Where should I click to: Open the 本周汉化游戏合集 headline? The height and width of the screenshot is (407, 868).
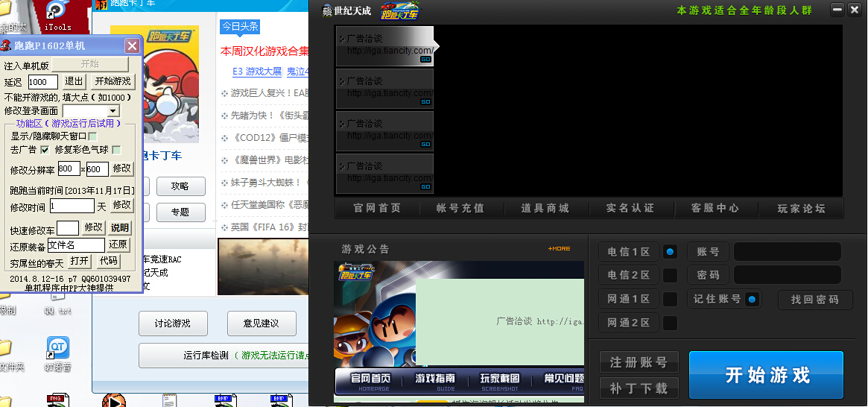coord(264,51)
